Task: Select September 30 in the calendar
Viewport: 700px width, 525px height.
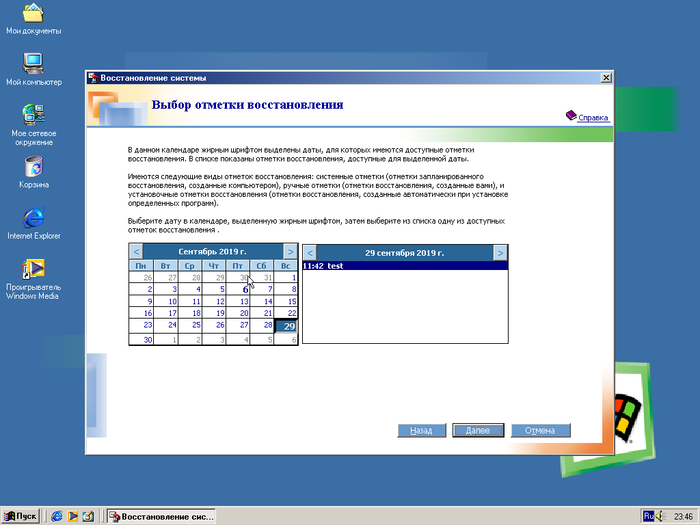Action: point(142,340)
